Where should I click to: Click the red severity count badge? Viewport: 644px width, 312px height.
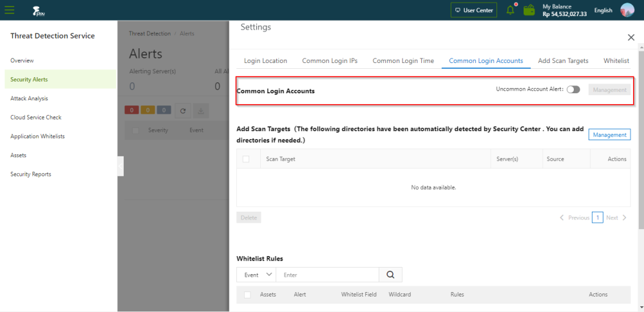132,110
